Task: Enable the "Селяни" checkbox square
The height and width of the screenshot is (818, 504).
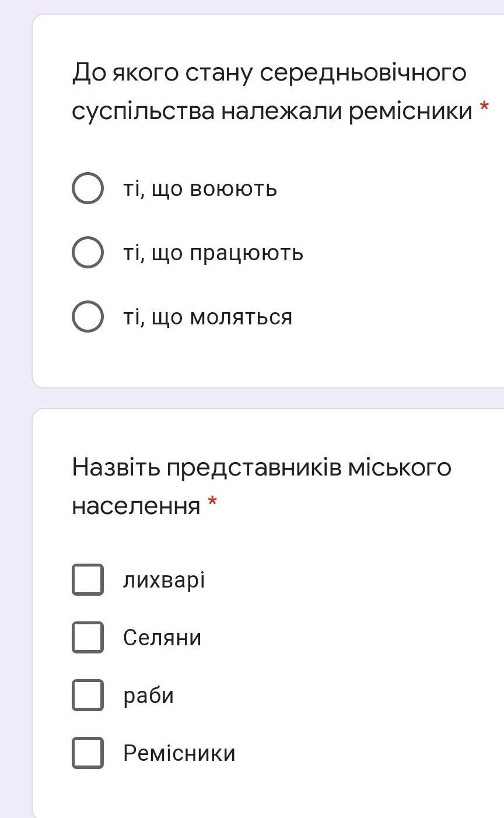Action: 87,637
